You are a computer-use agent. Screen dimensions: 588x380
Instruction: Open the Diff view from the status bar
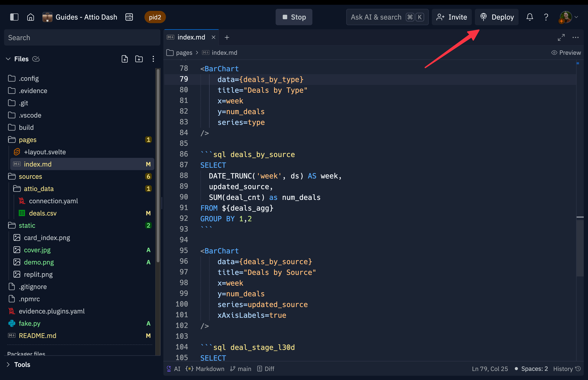pyautogui.click(x=265, y=369)
